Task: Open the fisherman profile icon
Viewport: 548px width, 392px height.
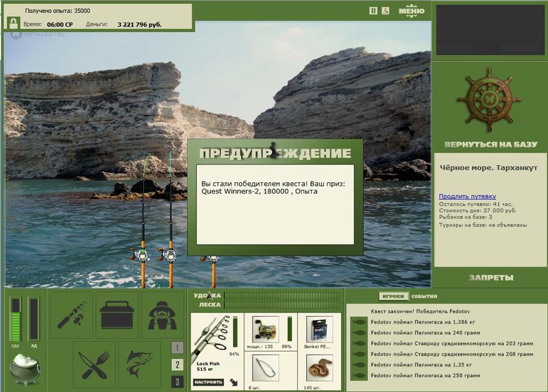Action: coord(162,315)
